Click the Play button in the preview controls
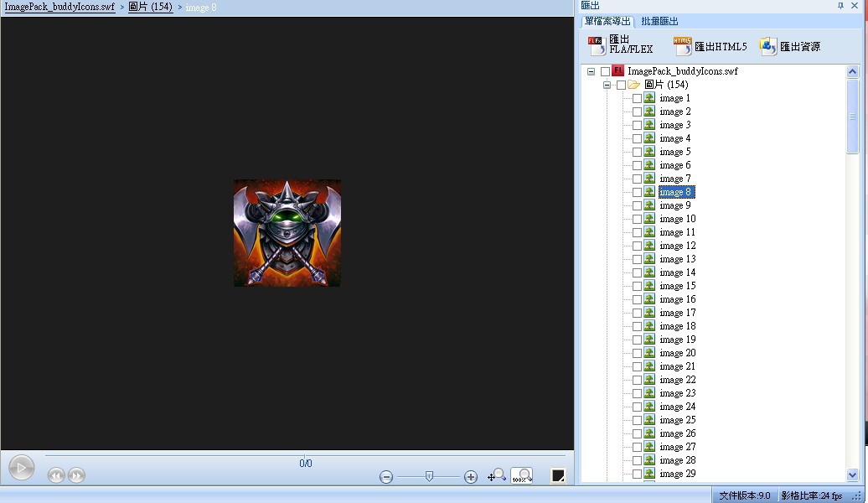The width and height of the screenshot is (868, 503). coord(21,467)
